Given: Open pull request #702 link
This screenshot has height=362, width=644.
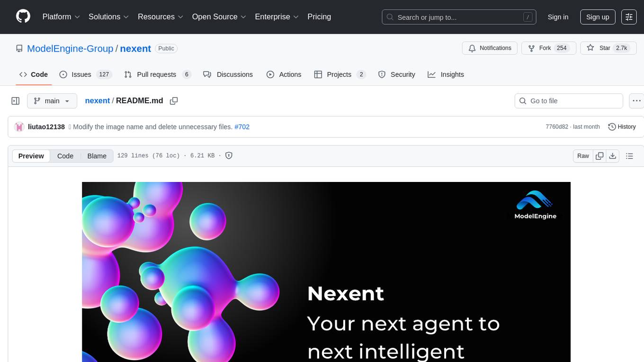Looking at the screenshot, I should coord(242,127).
